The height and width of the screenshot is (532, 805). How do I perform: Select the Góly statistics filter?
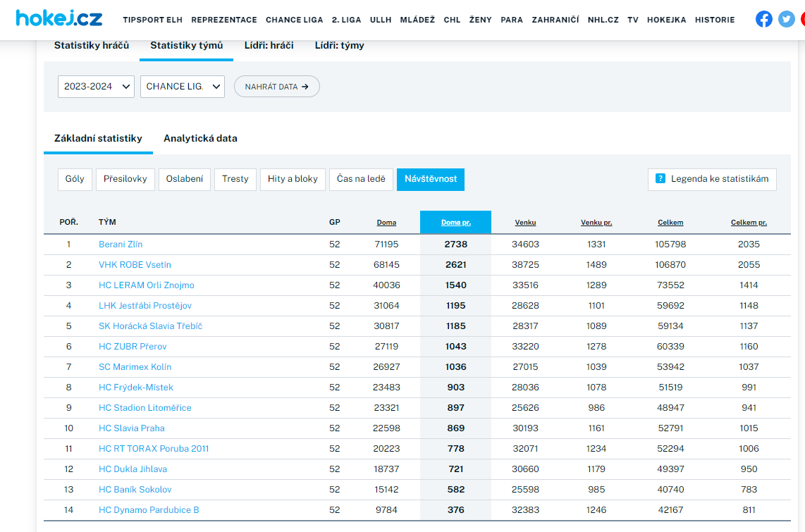75,179
